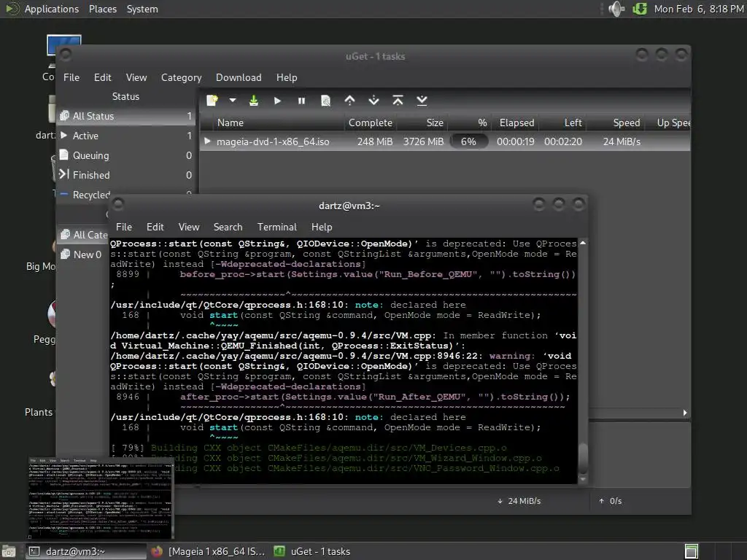Sort by Size column header
Image resolution: width=747 pixels, height=560 pixels.
[x=422, y=122]
